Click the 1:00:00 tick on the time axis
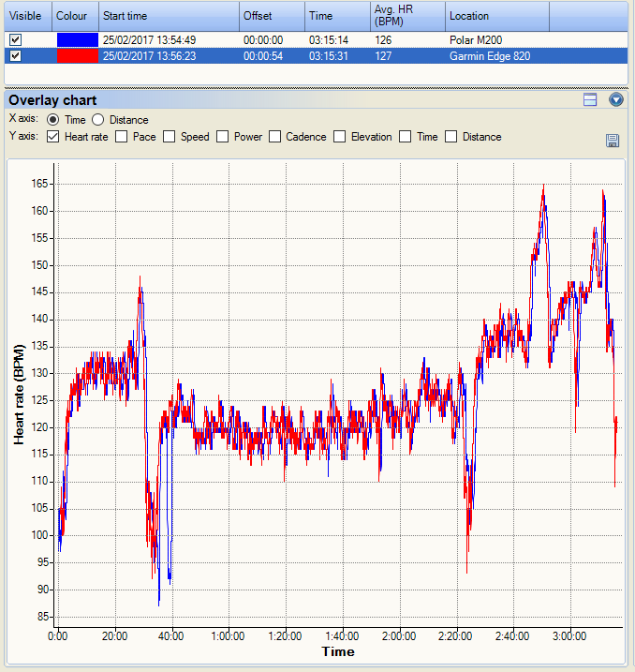This screenshot has width=635, height=672. point(228,636)
